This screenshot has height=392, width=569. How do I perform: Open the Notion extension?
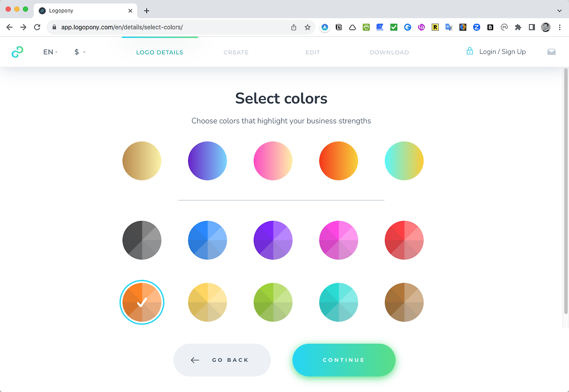pyautogui.click(x=339, y=27)
